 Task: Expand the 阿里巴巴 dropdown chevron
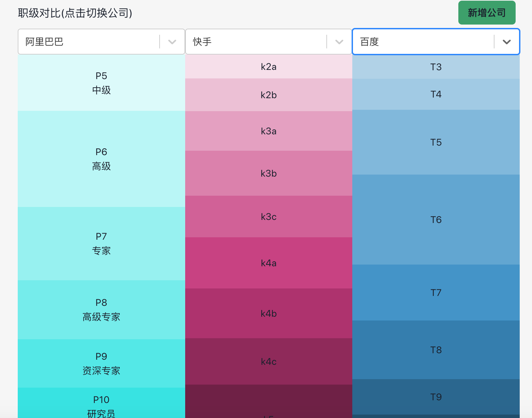pyautogui.click(x=172, y=42)
